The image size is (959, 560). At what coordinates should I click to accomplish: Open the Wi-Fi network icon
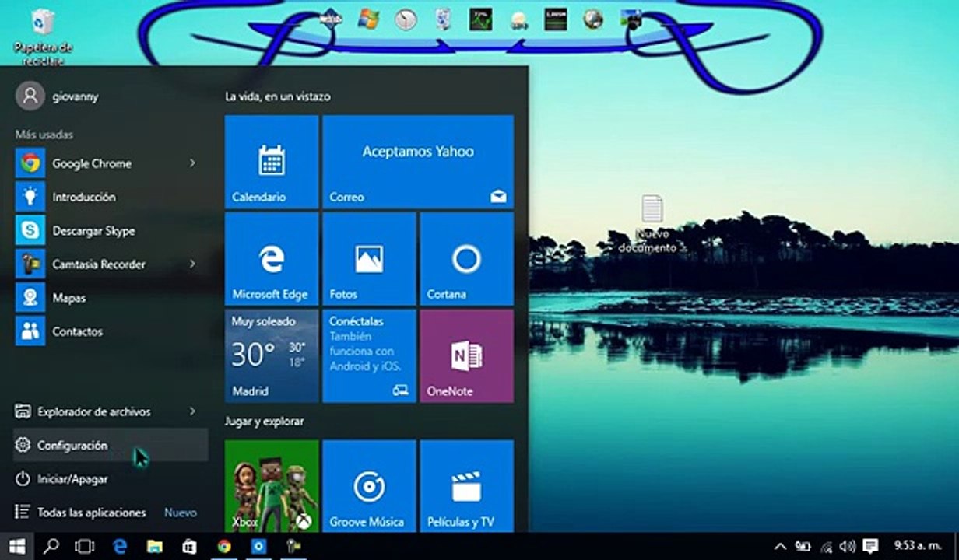pos(826,546)
